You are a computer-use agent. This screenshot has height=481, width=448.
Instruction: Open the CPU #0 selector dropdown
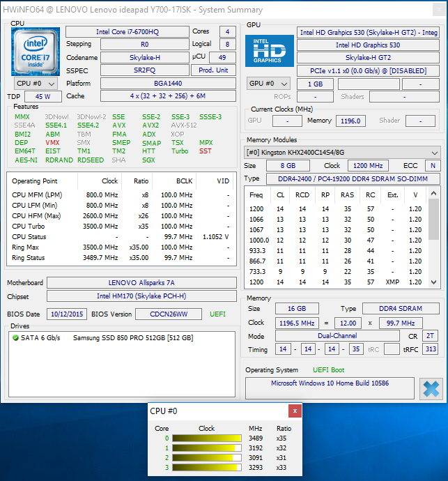coord(36,84)
